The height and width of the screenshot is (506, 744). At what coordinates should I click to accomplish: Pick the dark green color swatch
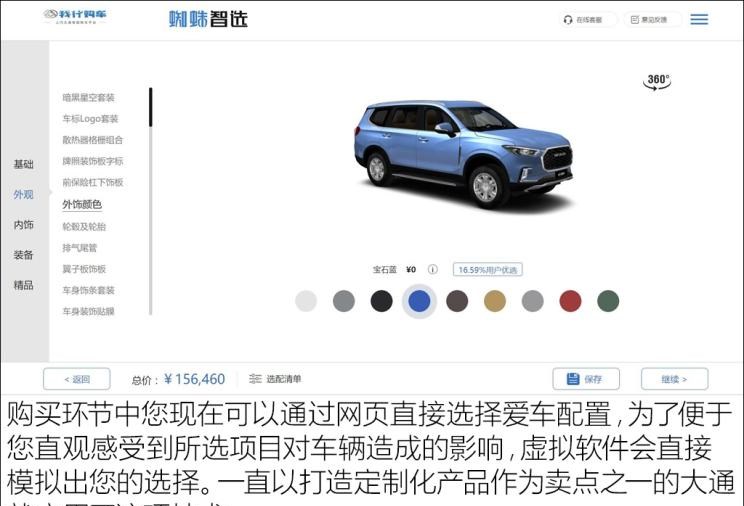pos(608,301)
